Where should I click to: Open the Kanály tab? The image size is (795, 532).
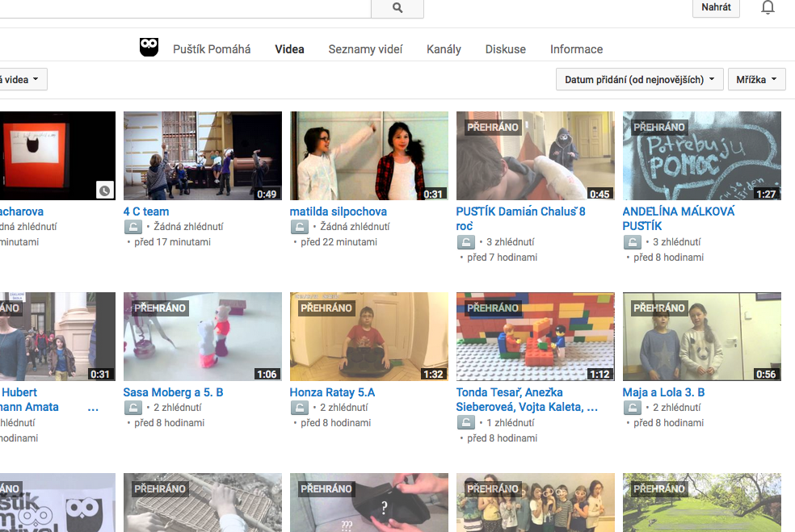444,49
